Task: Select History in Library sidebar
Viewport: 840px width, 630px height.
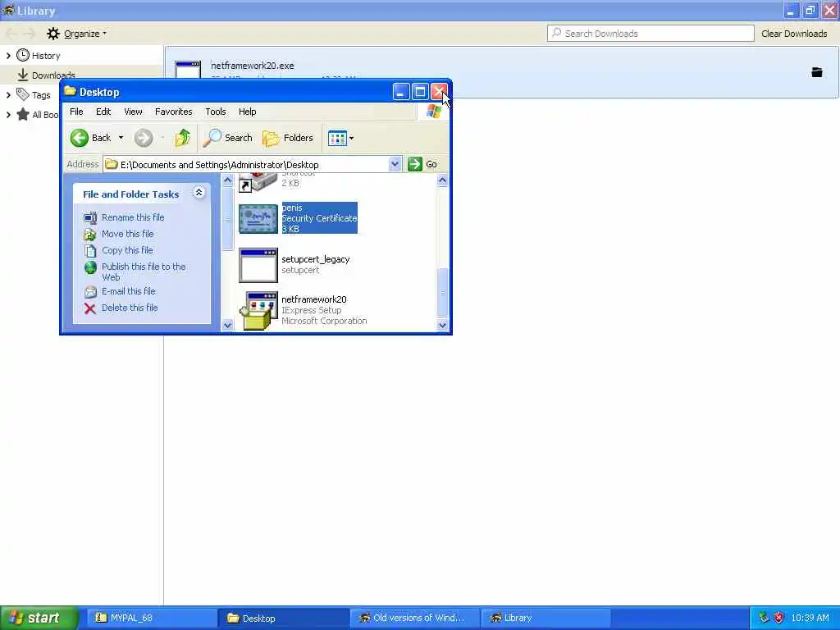Action: point(46,56)
